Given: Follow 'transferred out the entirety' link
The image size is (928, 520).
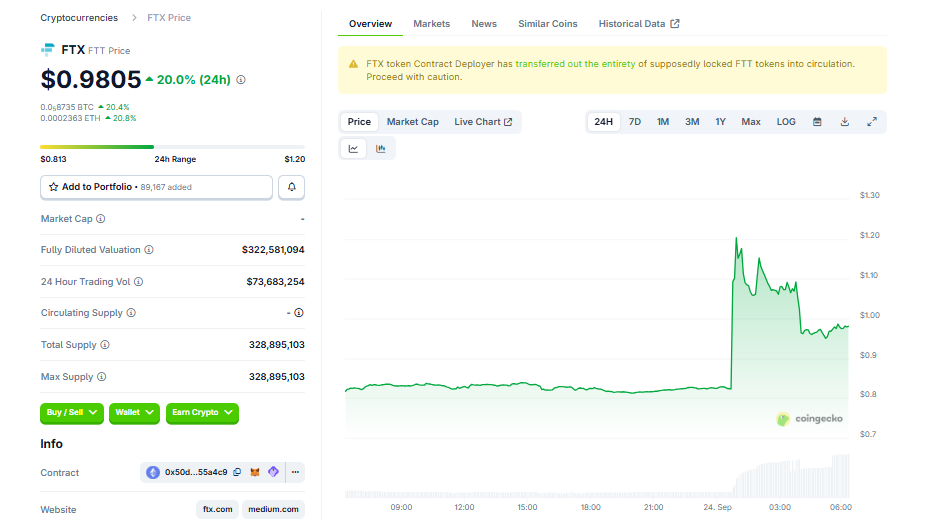Looking at the screenshot, I should 575,64.
